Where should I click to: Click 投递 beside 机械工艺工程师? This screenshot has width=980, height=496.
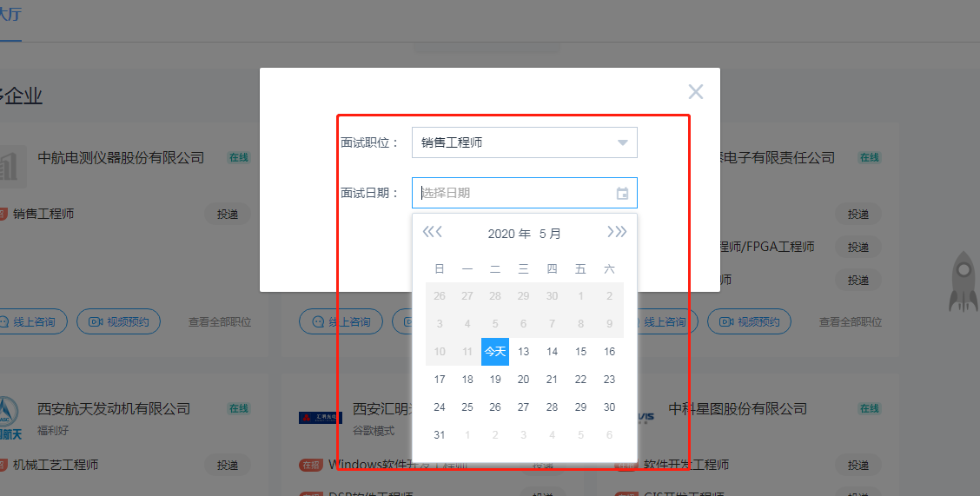tap(228, 466)
